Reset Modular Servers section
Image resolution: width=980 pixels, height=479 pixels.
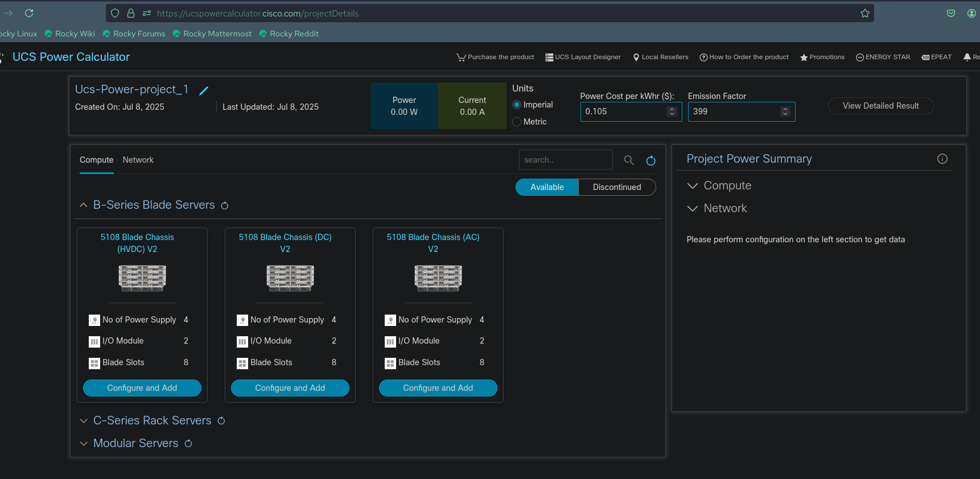click(188, 443)
